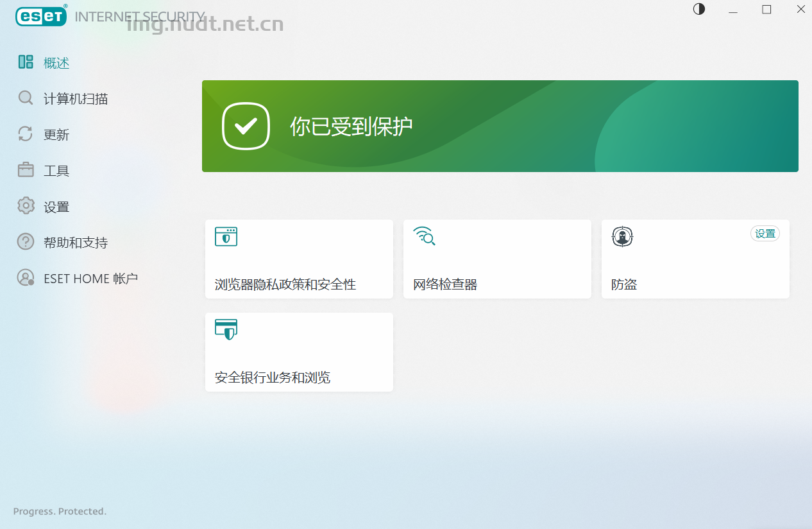
Task: Select the 计算机扫描 magnifier icon in sidebar
Action: click(x=26, y=98)
